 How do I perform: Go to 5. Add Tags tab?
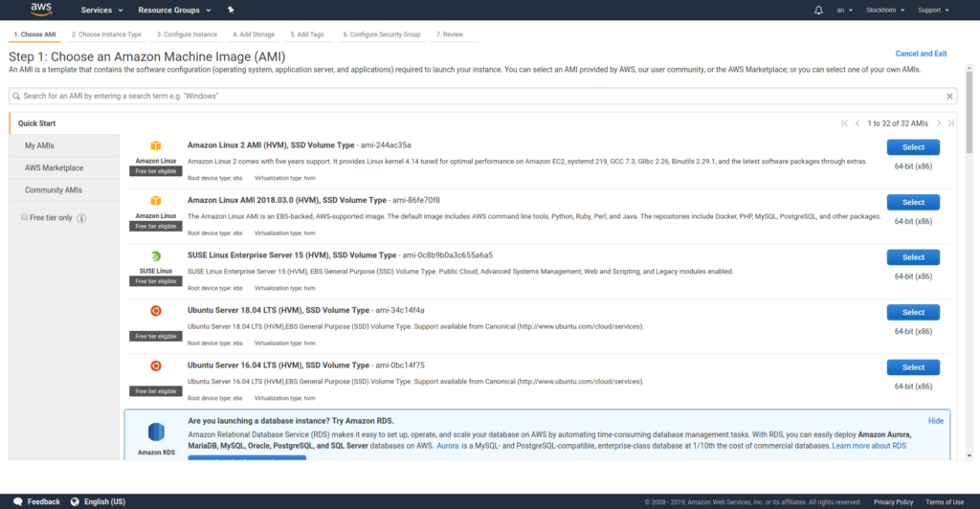pyautogui.click(x=307, y=34)
